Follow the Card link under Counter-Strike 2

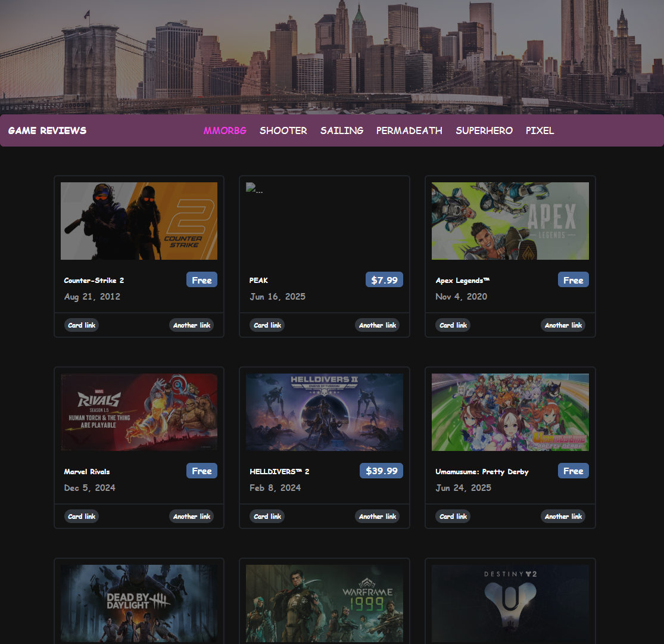click(82, 325)
